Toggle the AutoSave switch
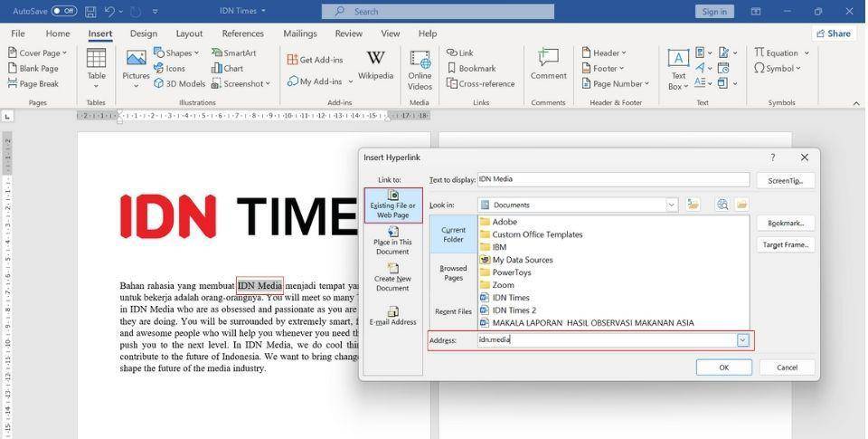 [63, 11]
